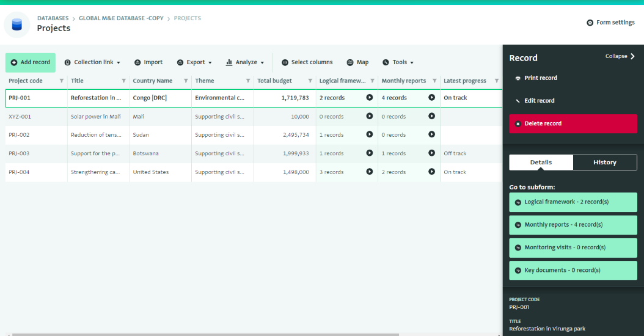Click the horizontal scrollbar at the bottom
This screenshot has width=644, height=336.
pos(205,334)
